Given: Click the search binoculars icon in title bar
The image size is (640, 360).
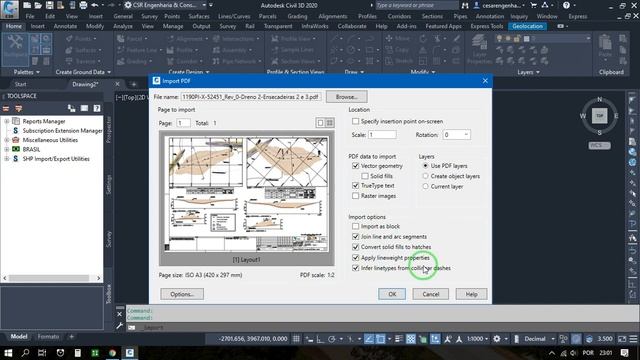Looking at the screenshot, I should pos(465,5).
